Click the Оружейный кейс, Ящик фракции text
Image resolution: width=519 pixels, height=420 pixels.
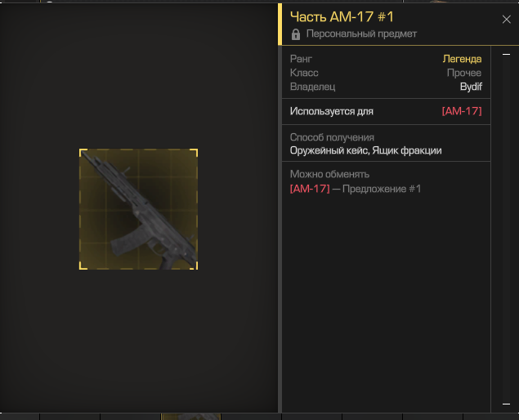click(365, 150)
